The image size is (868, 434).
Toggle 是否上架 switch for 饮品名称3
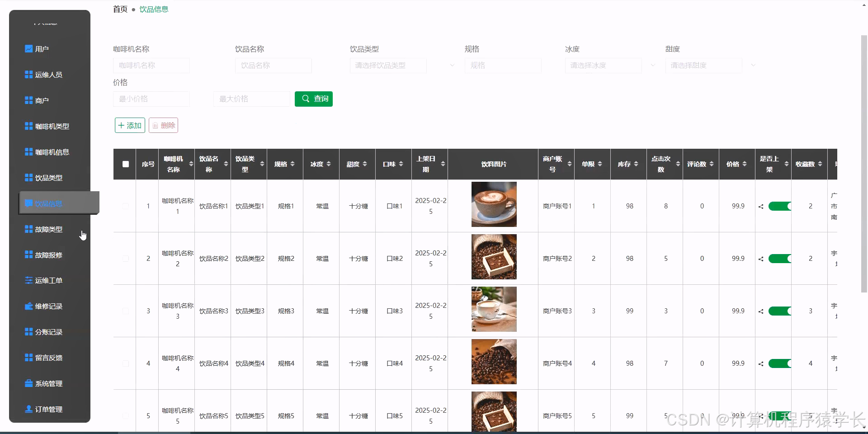[x=780, y=311]
